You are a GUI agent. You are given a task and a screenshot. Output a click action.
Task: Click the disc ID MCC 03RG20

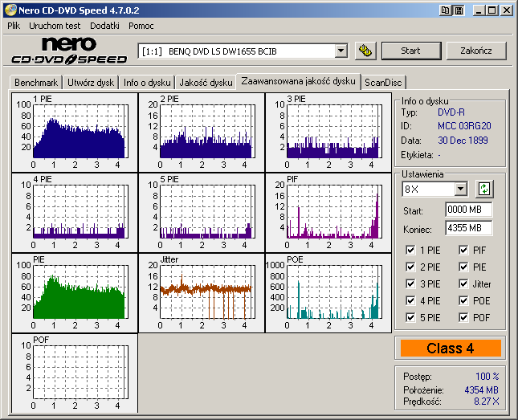[464, 126]
